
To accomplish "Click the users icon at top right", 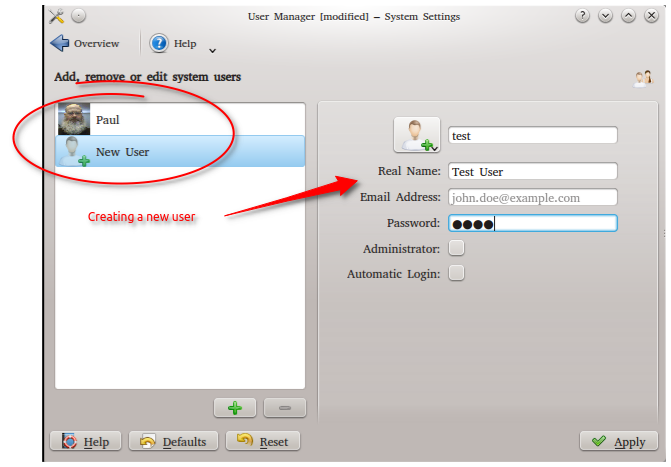I will pyautogui.click(x=643, y=78).
